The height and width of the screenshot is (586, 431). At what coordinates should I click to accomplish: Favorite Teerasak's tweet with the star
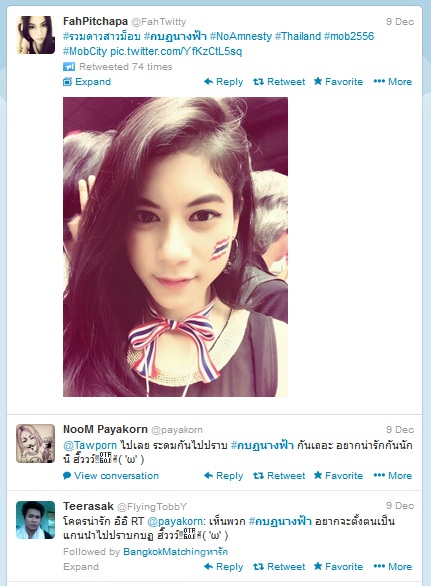338,567
